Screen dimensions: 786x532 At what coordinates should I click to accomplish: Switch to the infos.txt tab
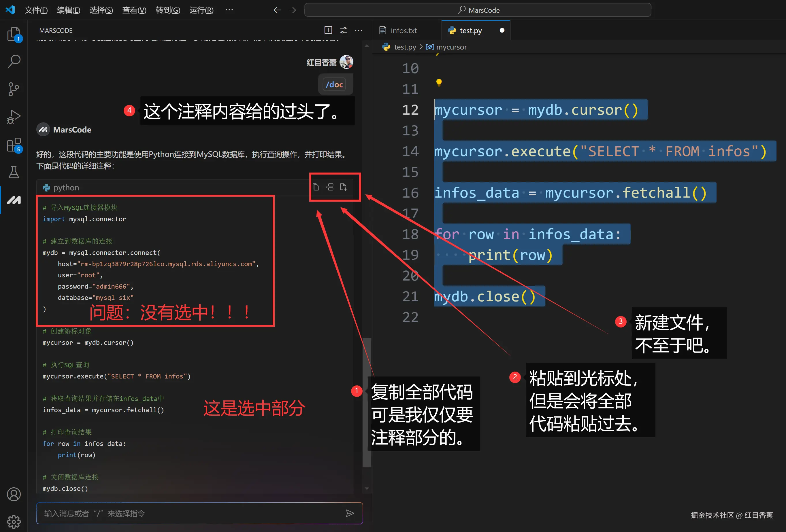point(403,31)
